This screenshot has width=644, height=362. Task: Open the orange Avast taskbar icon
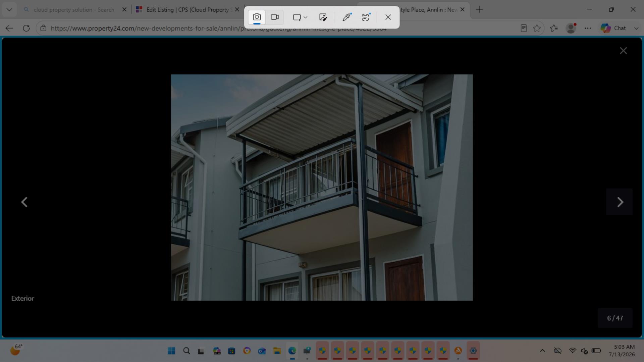458,351
